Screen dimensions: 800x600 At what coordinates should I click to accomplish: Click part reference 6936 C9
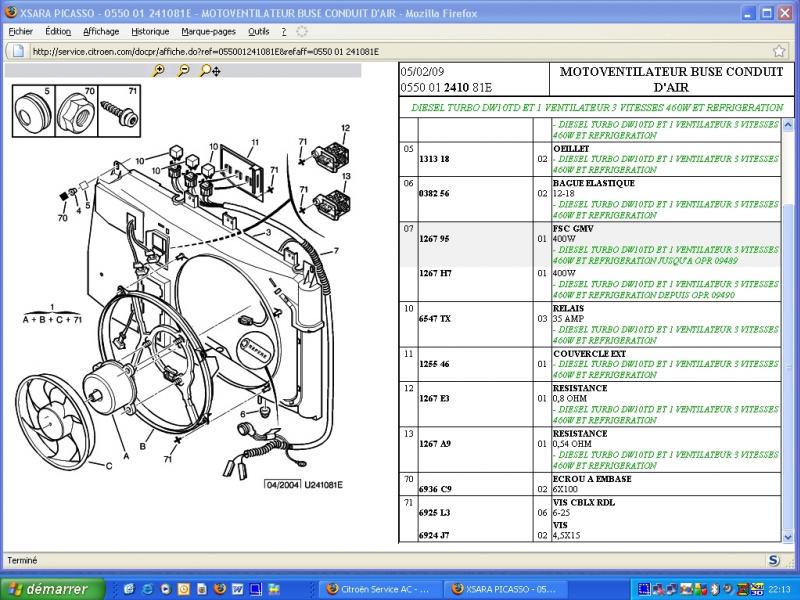pos(435,489)
